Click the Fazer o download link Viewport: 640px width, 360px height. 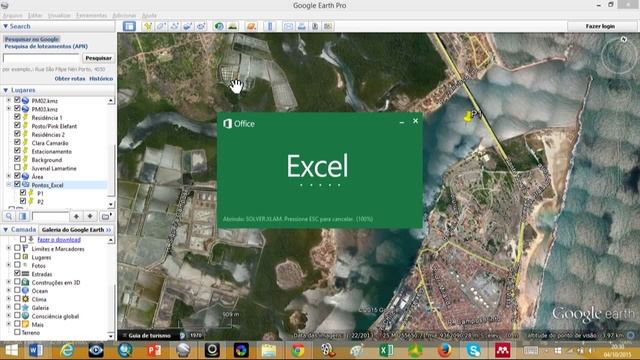[59, 240]
